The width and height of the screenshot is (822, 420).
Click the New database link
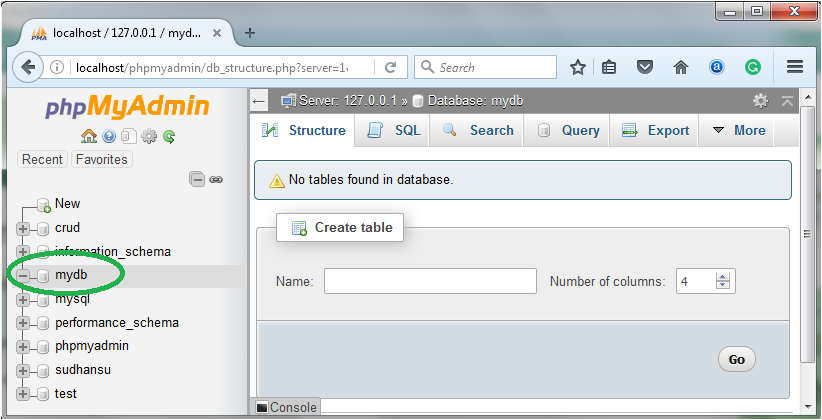68,204
